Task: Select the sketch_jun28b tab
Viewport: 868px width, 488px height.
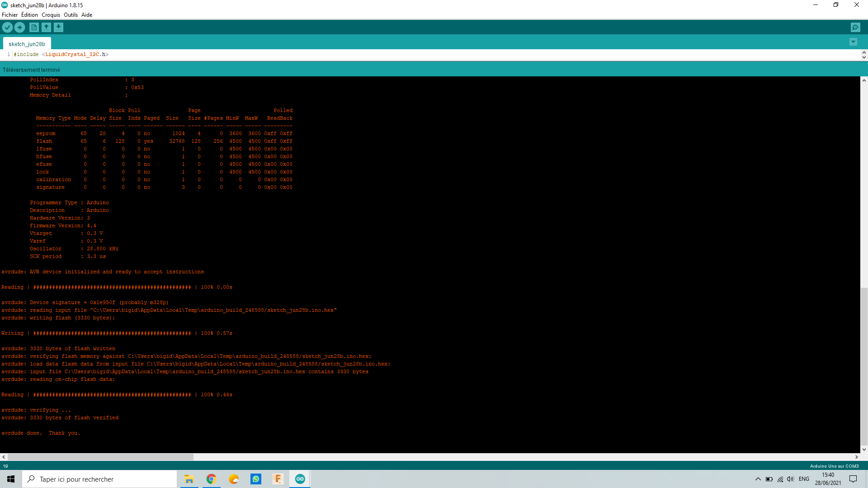Action: [x=27, y=44]
